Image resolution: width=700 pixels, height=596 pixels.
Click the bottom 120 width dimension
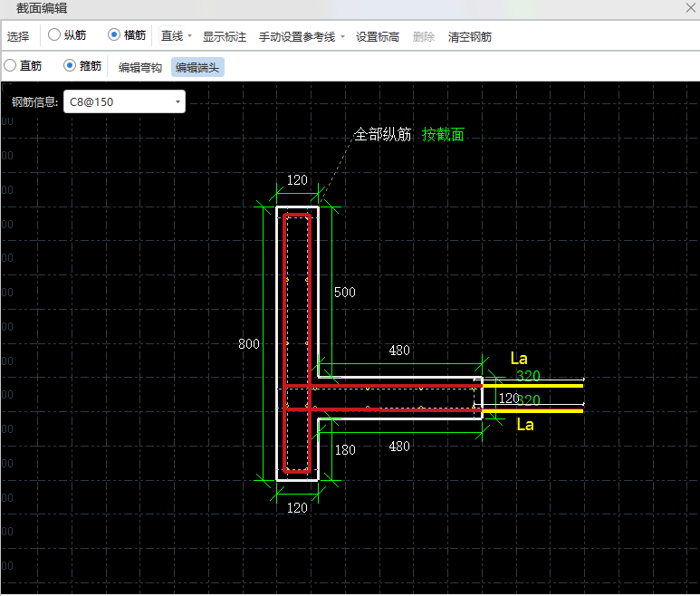pos(297,507)
